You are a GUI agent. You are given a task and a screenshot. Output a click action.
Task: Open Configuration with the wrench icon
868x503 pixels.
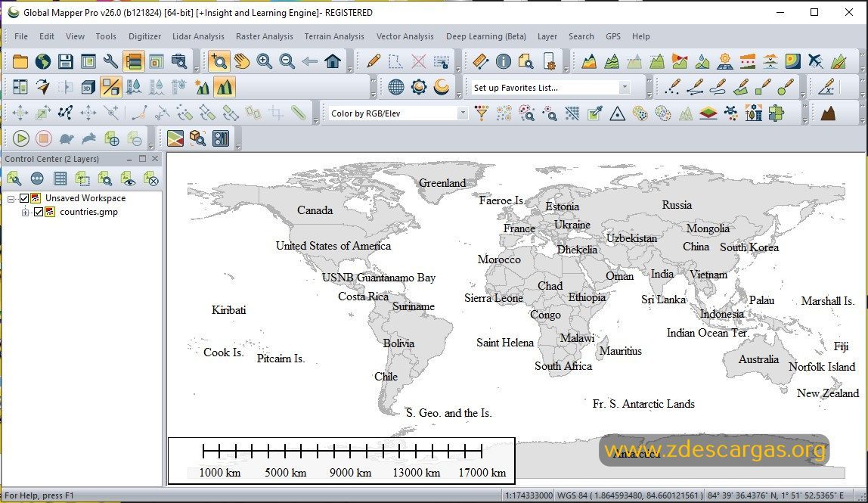click(110, 61)
